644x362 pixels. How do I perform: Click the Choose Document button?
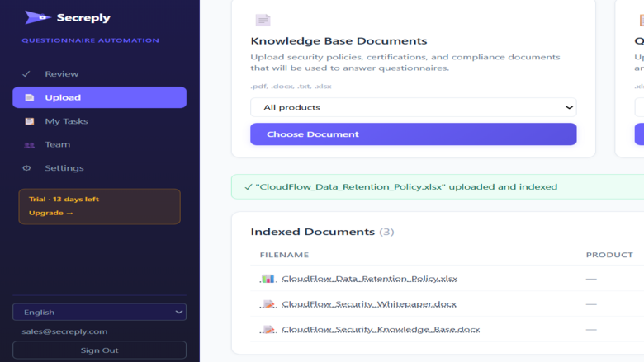point(413,134)
